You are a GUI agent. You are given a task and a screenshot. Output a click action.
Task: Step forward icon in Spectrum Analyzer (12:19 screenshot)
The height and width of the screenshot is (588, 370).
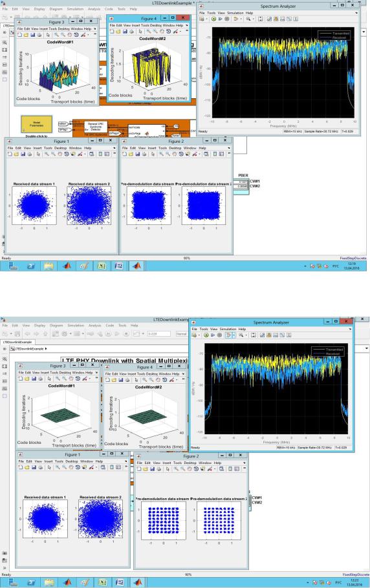[x=221, y=18]
